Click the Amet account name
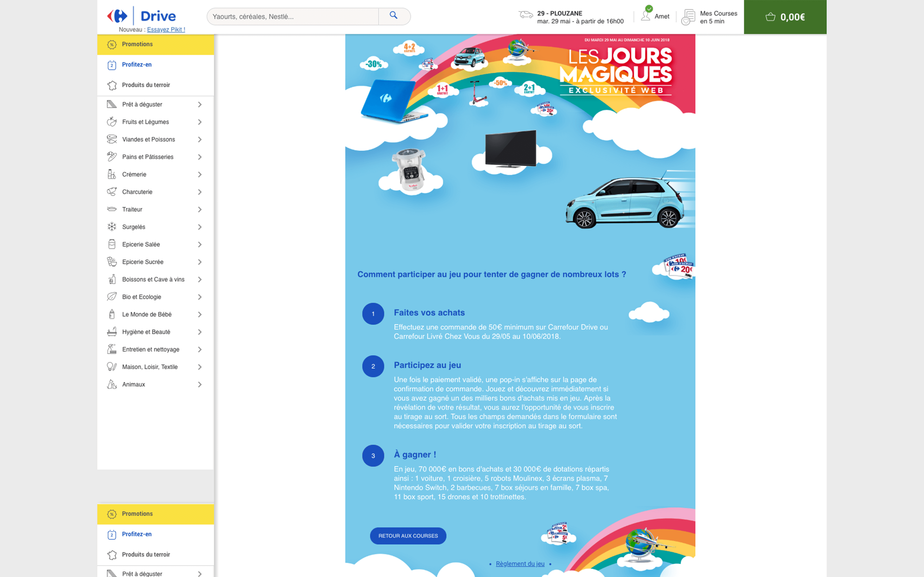This screenshot has width=924, height=577. (662, 16)
